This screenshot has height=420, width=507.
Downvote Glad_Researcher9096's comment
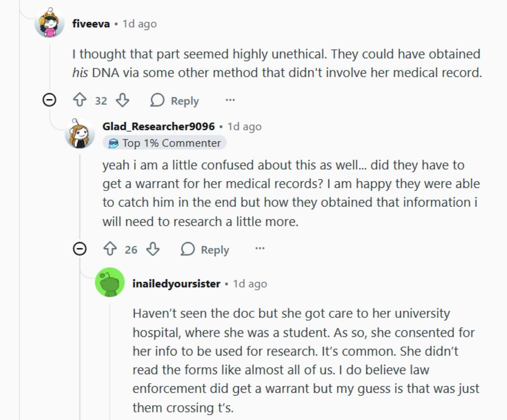click(153, 249)
